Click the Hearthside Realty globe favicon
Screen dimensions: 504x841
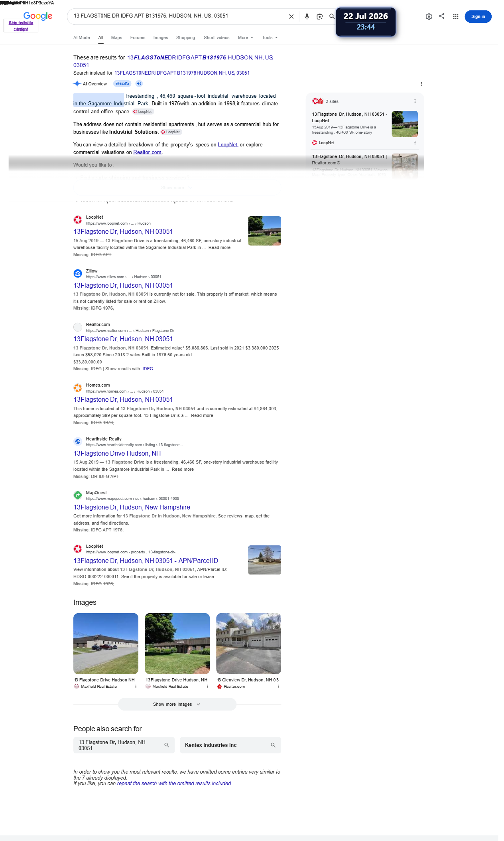click(78, 441)
